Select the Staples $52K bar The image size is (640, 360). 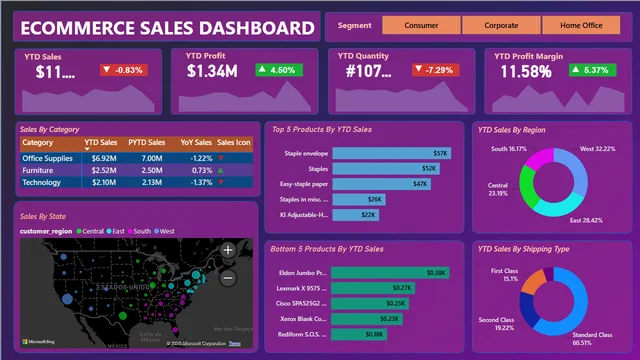pos(386,169)
